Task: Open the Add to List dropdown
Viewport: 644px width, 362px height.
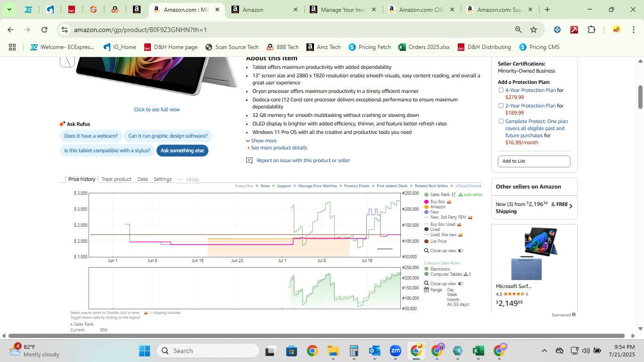Action: pyautogui.click(x=534, y=161)
